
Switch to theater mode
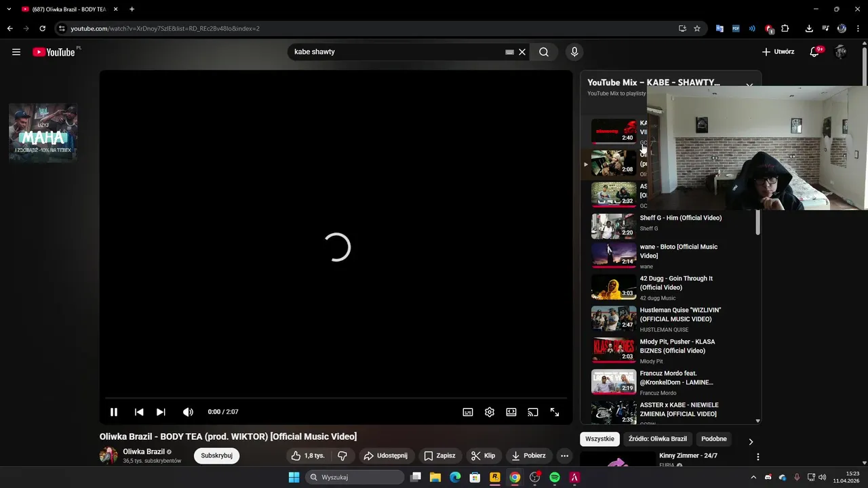click(x=511, y=412)
